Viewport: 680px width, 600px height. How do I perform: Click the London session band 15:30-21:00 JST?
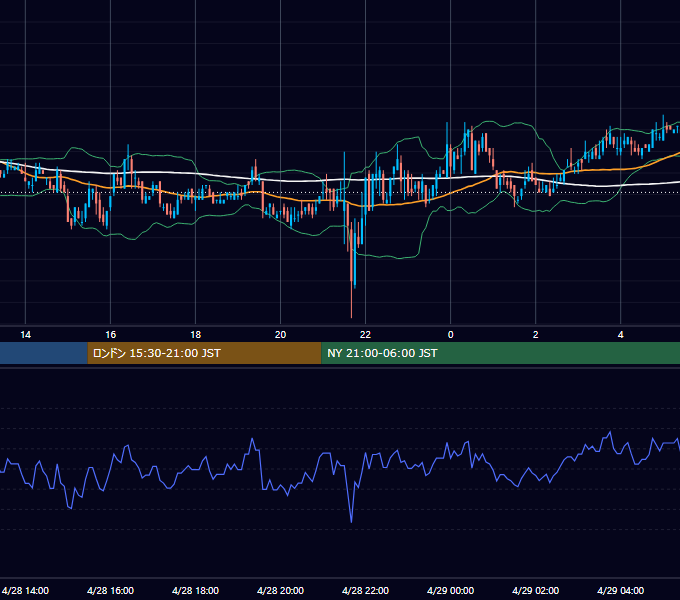[x=204, y=353]
